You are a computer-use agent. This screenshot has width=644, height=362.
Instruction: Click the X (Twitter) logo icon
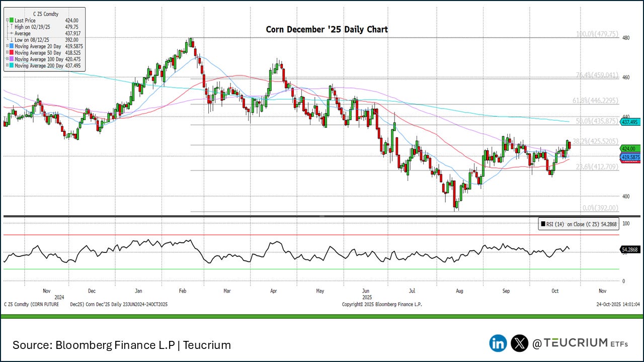coord(520,343)
